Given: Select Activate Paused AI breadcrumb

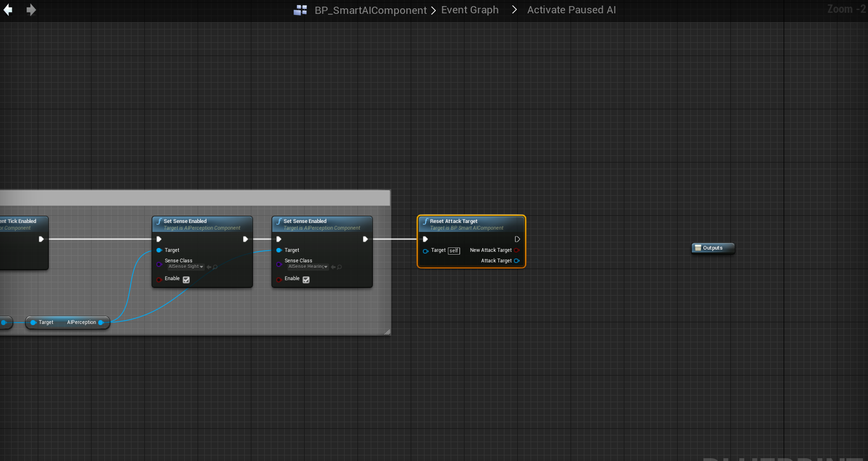Looking at the screenshot, I should click(x=571, y=10).
